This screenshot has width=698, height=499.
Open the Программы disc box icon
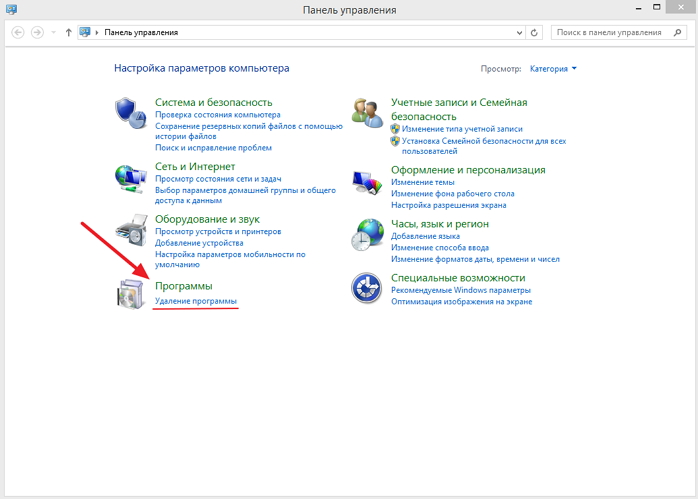[130, 294]
